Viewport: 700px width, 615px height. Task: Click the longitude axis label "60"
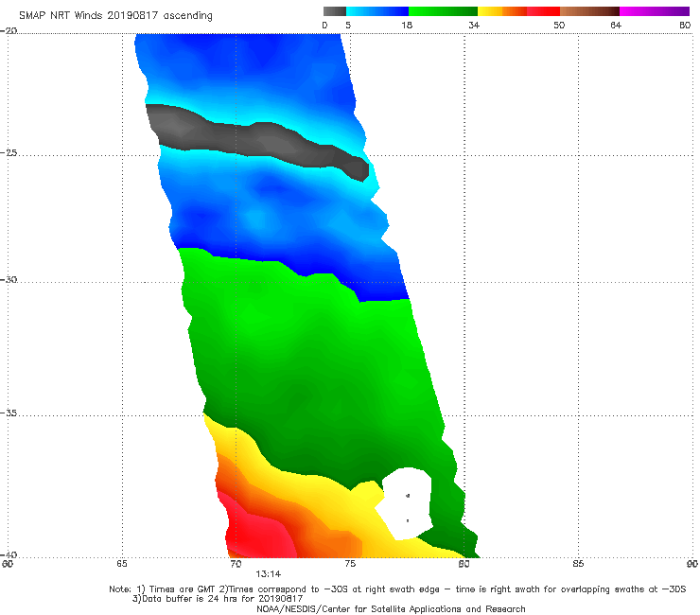pos(8,564)
